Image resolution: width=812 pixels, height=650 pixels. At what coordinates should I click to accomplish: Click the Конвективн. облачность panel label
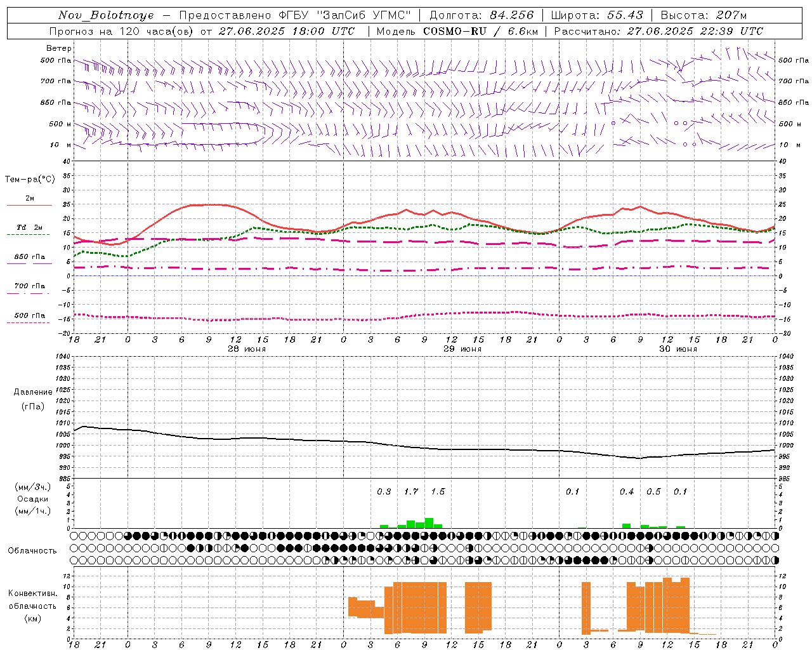pyautogui.click(x=32, y=600)
